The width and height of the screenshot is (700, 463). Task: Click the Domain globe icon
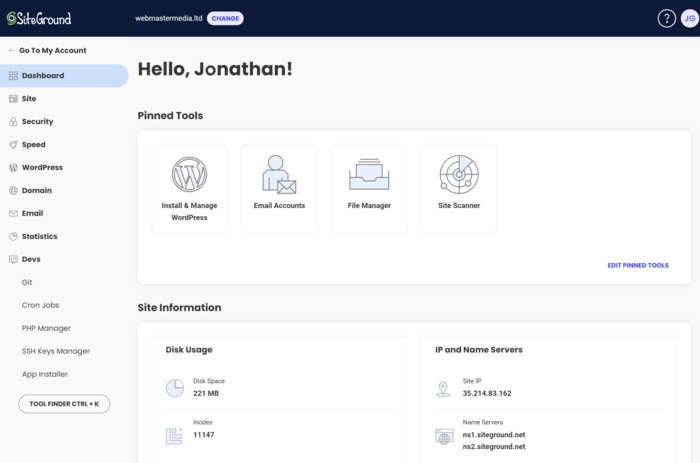click(13, 191)
